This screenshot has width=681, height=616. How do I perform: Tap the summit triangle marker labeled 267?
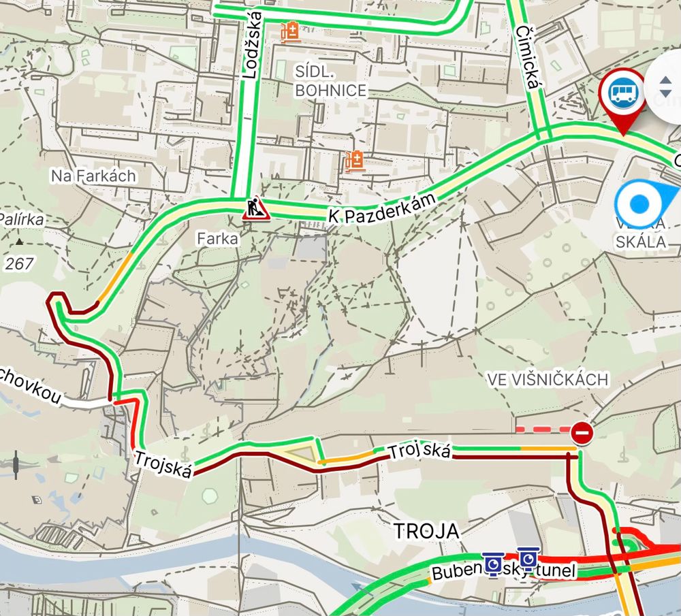19,242
